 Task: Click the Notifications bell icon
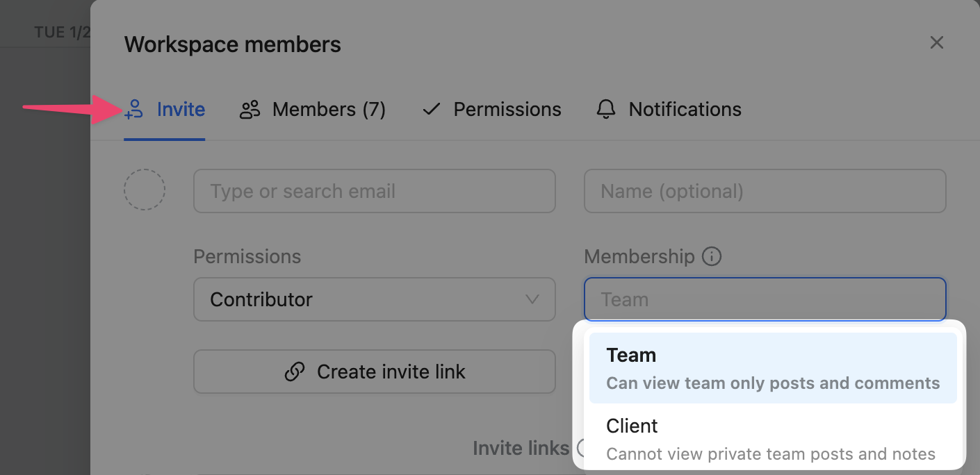(x=606, y=110)
